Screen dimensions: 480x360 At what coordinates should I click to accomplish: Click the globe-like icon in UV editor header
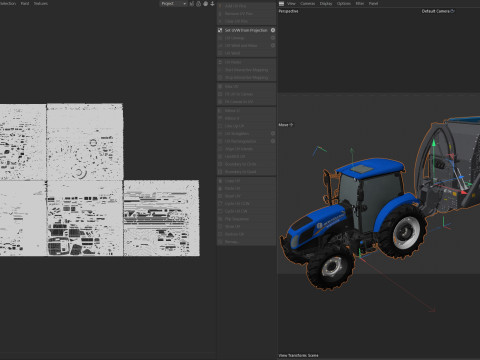coord(205,4)
